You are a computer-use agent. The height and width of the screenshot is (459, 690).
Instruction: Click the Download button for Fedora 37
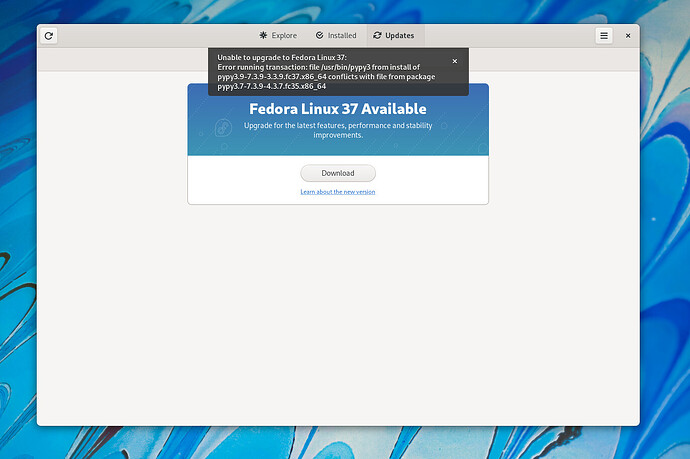pos(338,173)
